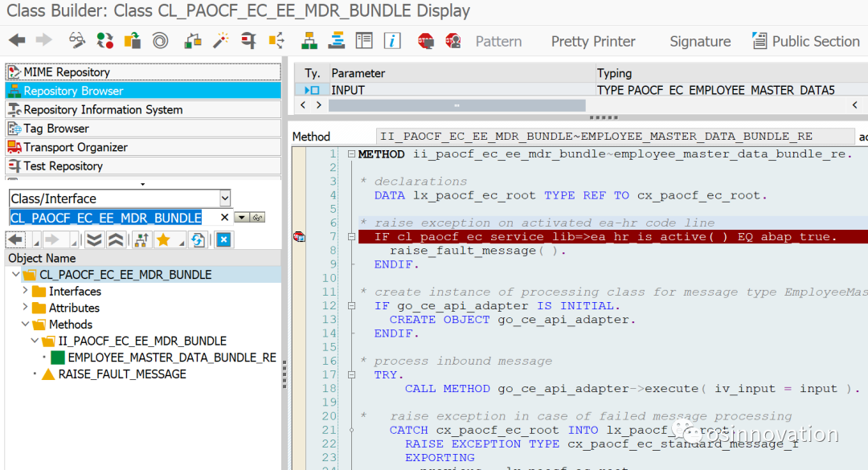
Task: Click navigator back arrow above Object Name
Action: click(x=15, y=239)
